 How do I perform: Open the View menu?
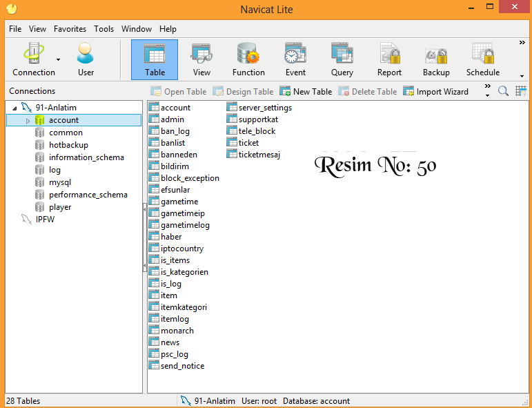point(37,29)
